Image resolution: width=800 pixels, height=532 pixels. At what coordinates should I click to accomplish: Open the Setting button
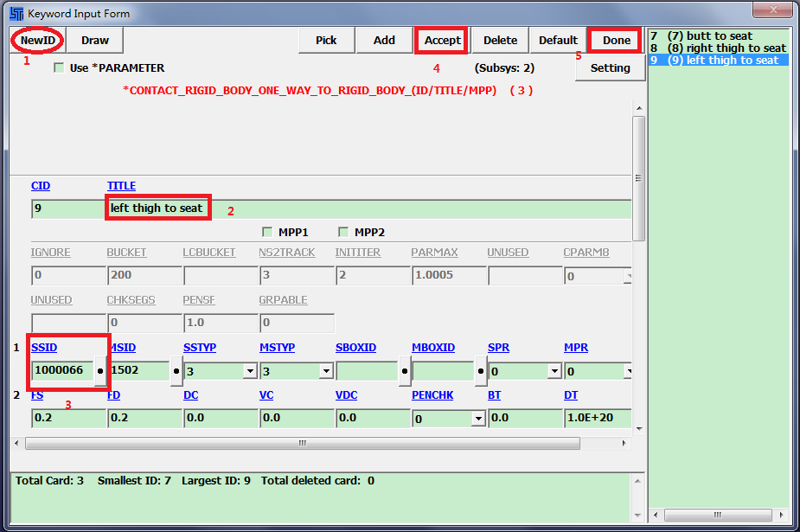(610, 68)
